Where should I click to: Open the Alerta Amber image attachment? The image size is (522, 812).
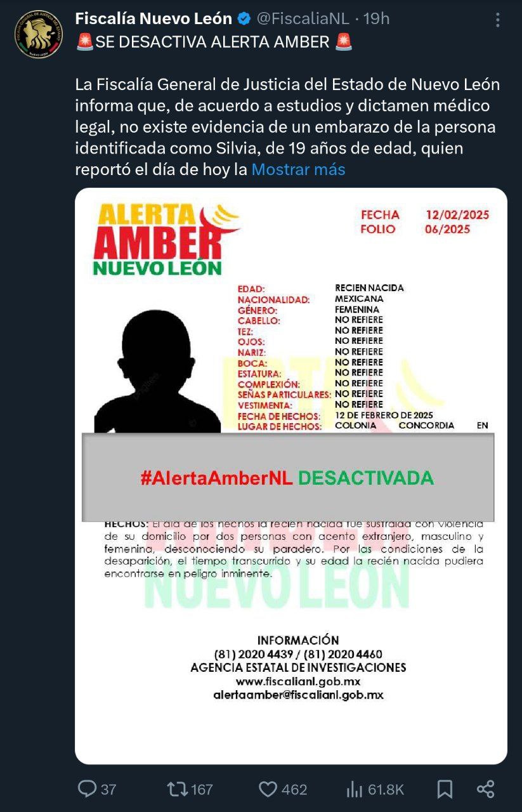pyautogui.click(x=291, y=476)
